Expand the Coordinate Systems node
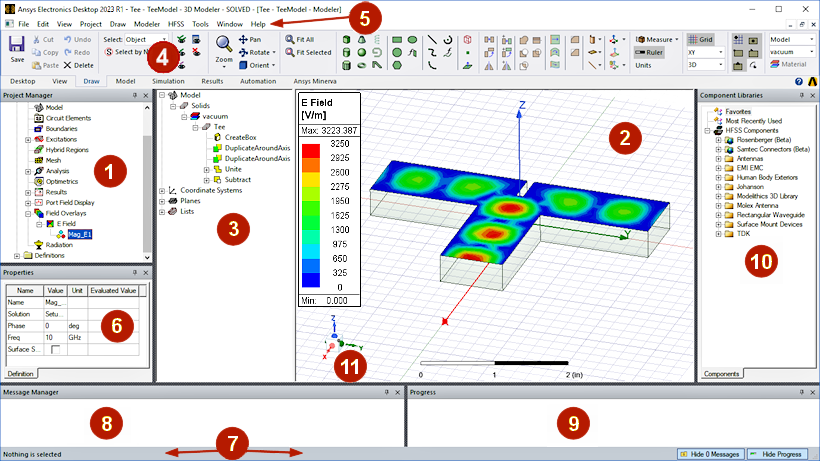The image size is (820, 461). 162,191
